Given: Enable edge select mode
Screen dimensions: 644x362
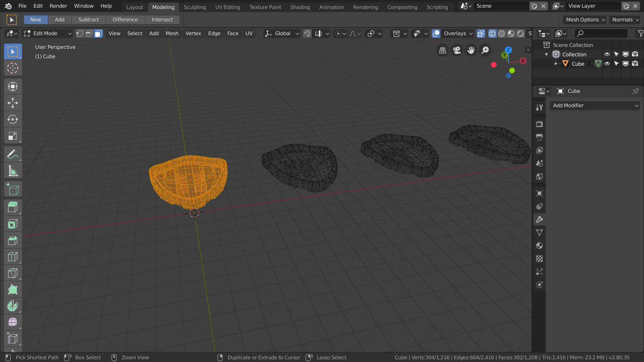Looking at the screenshot, I should 89,34.
